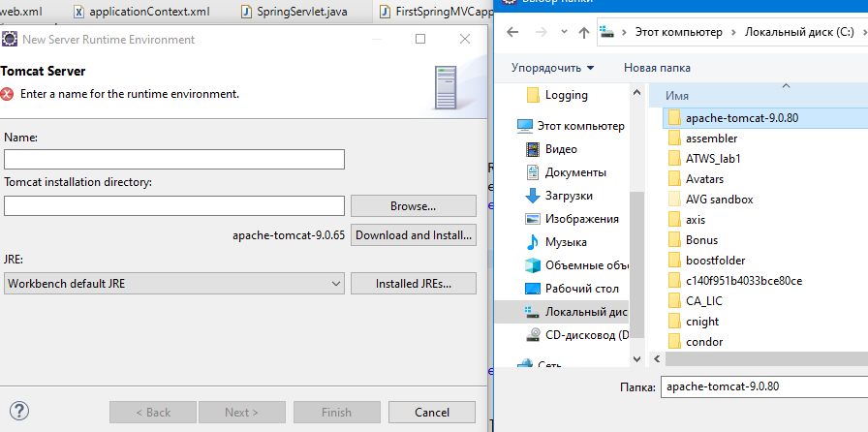Open the Упорядочить dropdown menu

(x=552, y=68)
